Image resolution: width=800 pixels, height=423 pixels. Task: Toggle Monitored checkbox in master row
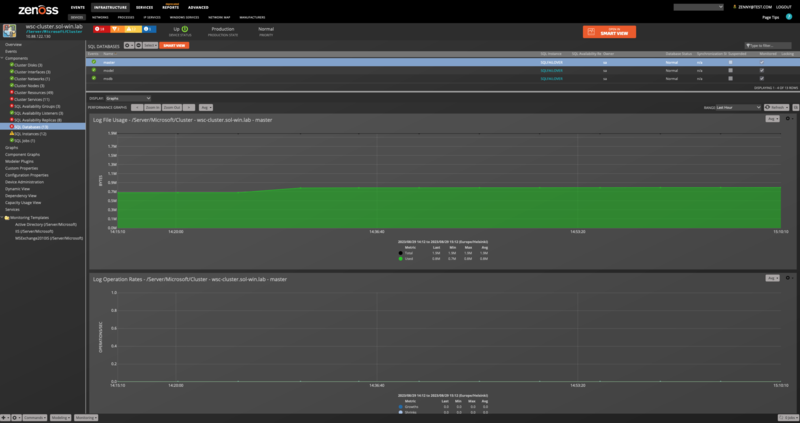tap(762, 62)
